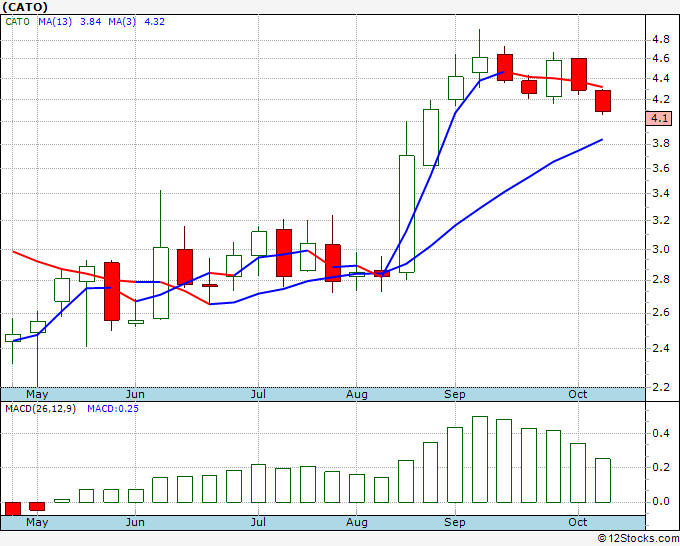Click the 3.6 price axis label
Screen dimensions: 680x546
pos(661,168)
